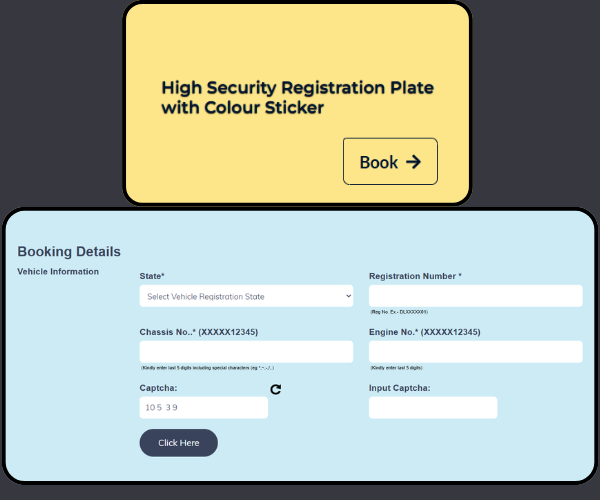The image size is (600, 500).
Task: Click the State* field label
Action: click(152, 276)
